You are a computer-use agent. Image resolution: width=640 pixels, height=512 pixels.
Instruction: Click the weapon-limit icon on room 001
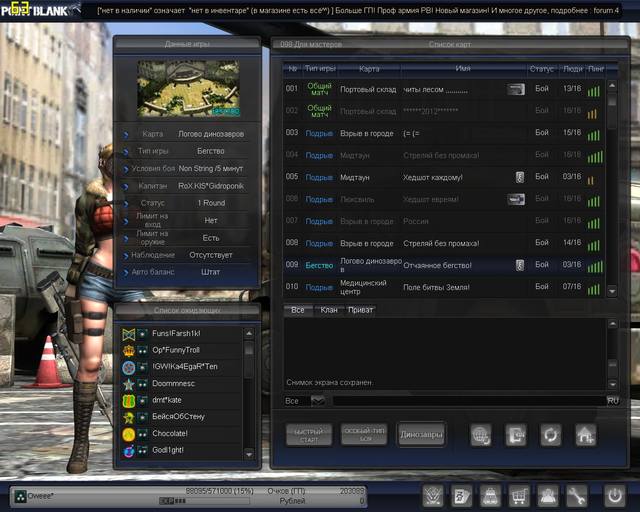(x=516, y=89)
